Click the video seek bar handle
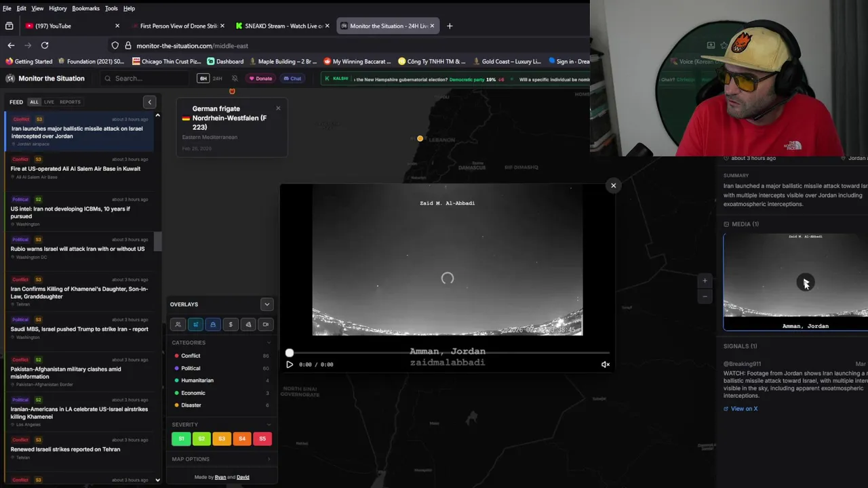This screenshot has height=488, width=868. click(290, 353)
